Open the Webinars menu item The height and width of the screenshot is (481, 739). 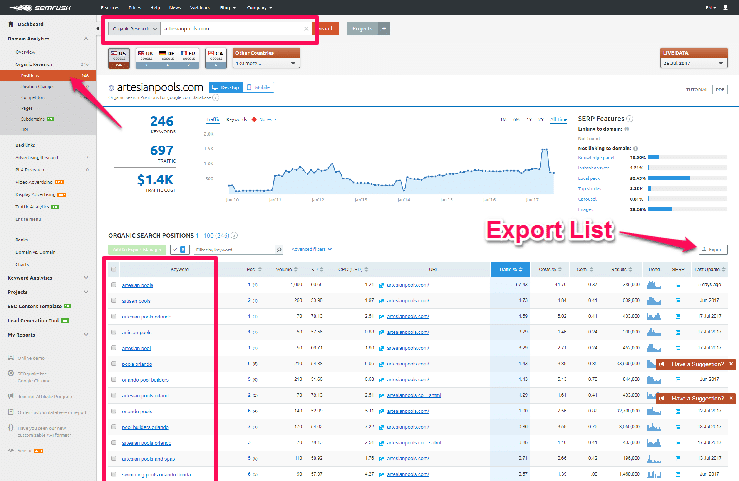click(x=199, y=8)
